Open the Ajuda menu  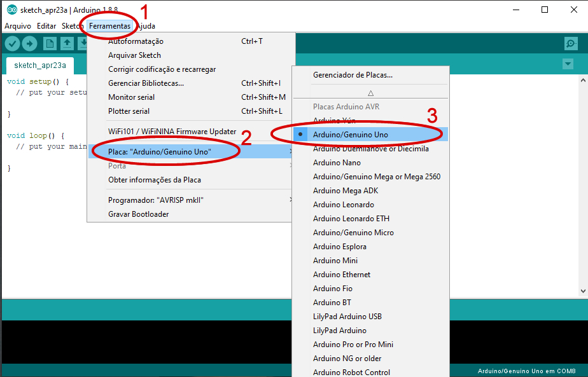coord(146,26)
